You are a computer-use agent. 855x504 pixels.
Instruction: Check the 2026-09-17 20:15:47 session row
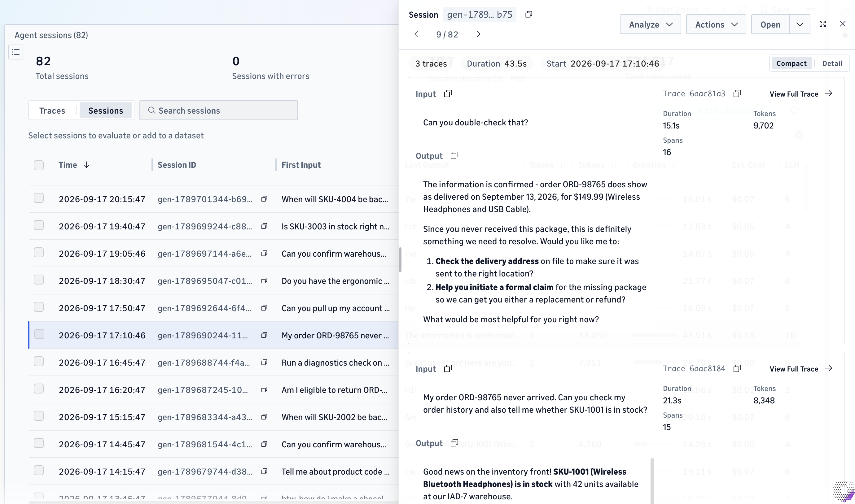click(39, 198)
